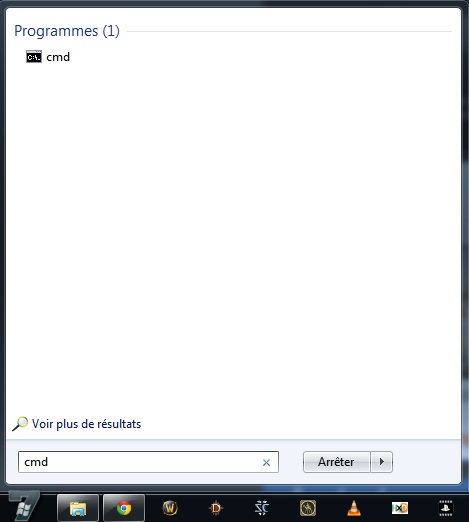The height and width of the screenshot is (522, 469).
Task: Click the gold horseman emblem taskbar icon
Action: [308, 508]
